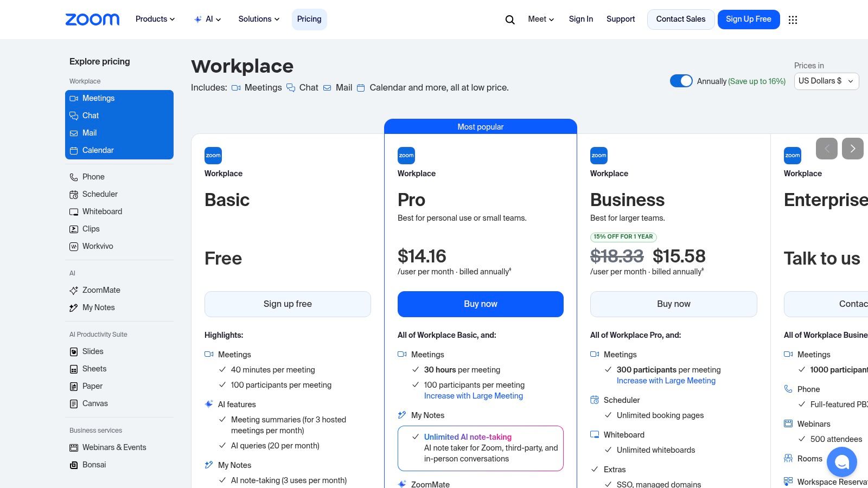Open the Support page
The height and width of the screenshot is (488, 868).
coord(621,19)
